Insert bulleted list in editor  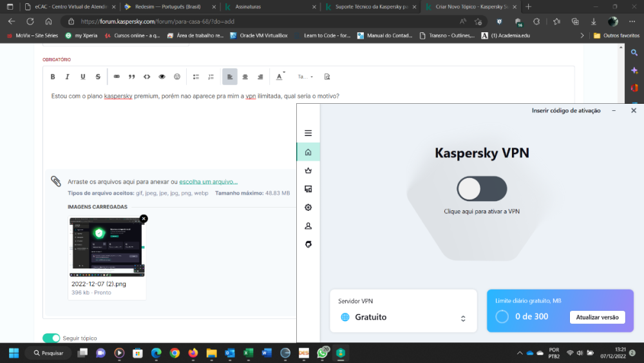click(x=196, y=77)
